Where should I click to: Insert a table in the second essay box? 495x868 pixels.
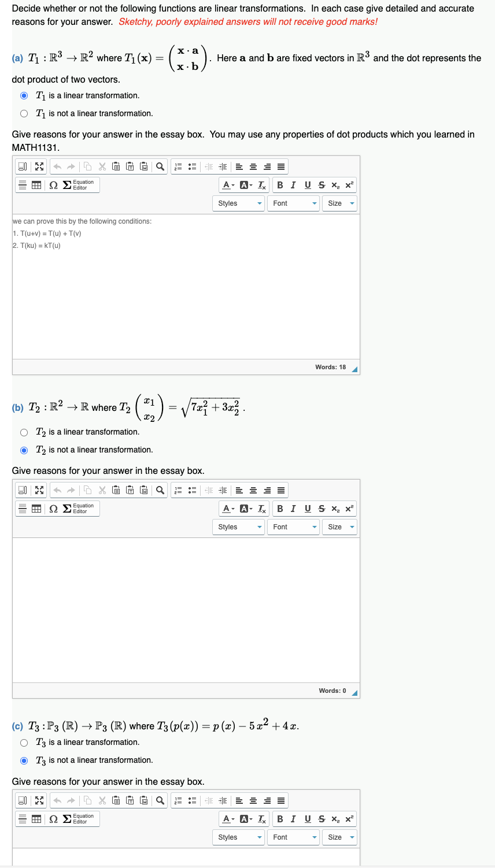[36, 509]
